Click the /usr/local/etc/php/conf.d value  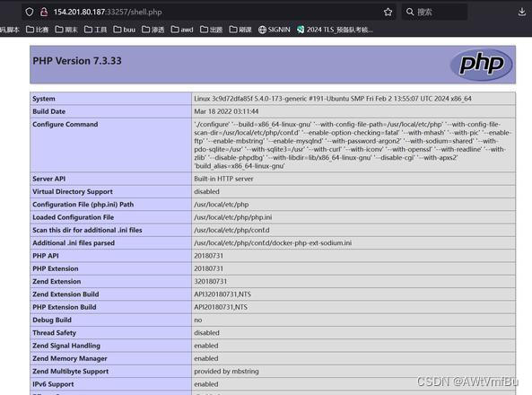point(231,231)
